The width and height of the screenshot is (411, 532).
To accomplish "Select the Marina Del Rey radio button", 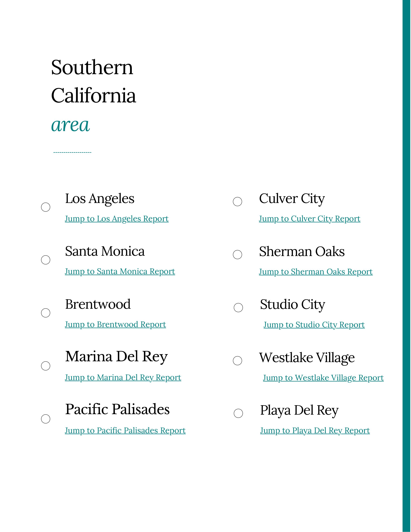I will (x=45, y=366).
